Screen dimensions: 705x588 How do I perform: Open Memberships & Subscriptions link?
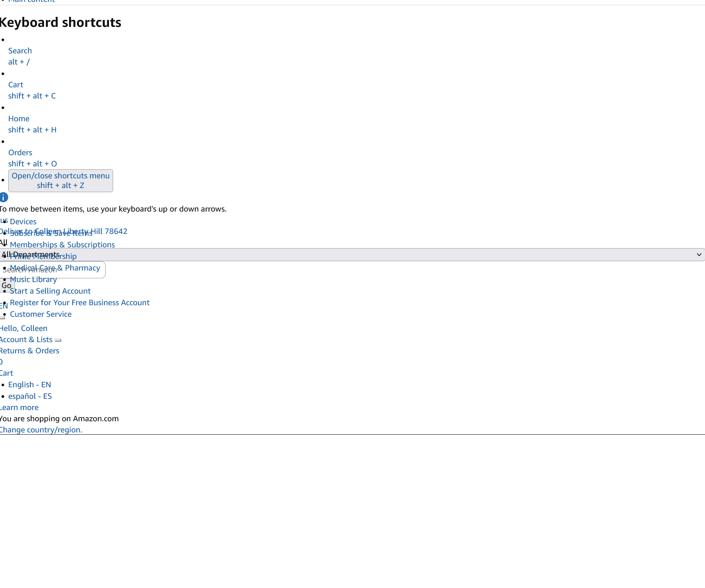coord(62,245)
